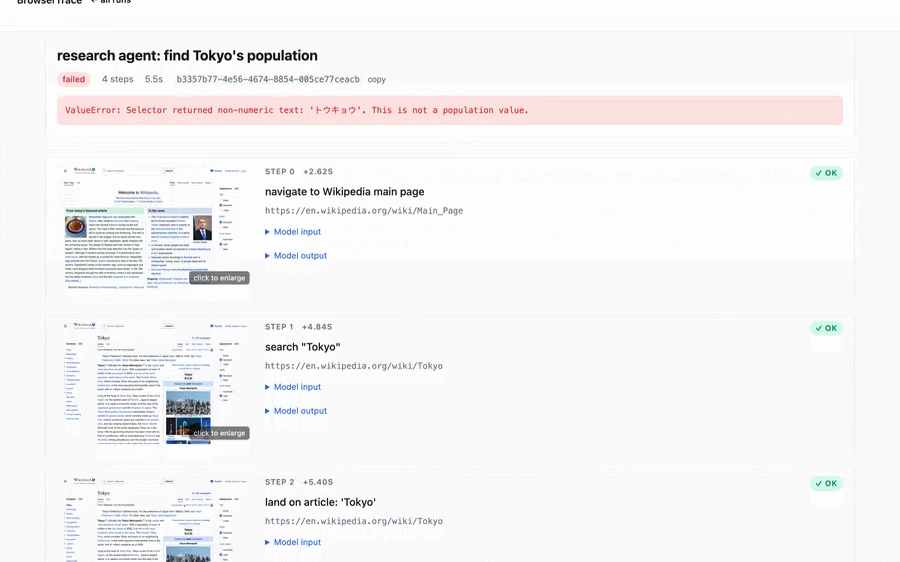
Task: Click the STEP 1 label
Action: click(279, 327)
